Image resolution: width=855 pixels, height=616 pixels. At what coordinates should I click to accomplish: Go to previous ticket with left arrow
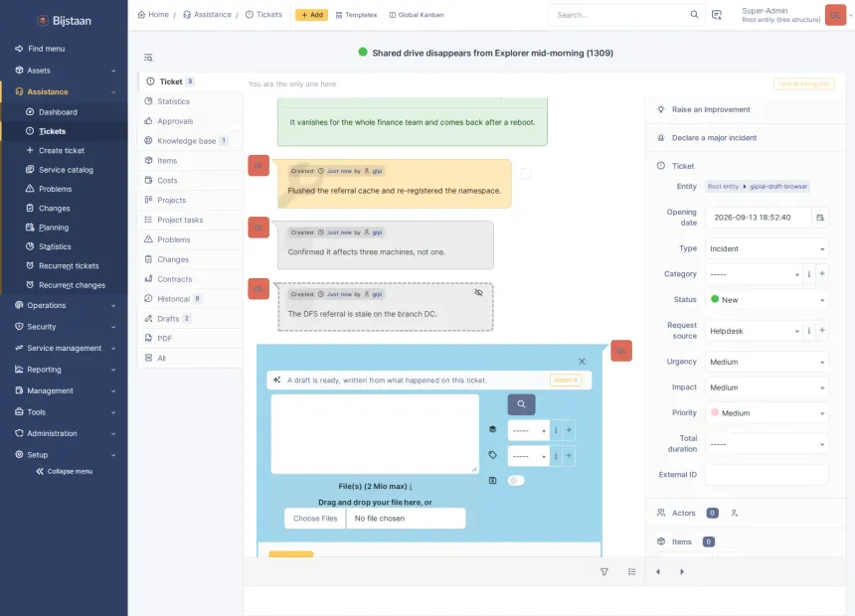(658, 572)
